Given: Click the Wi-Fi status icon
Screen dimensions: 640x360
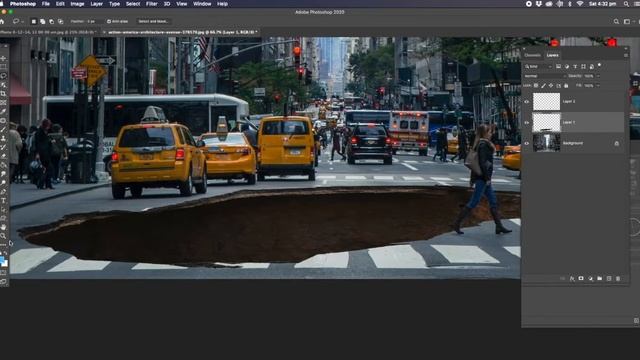Looking at the screenshot, I should point(580,4).
